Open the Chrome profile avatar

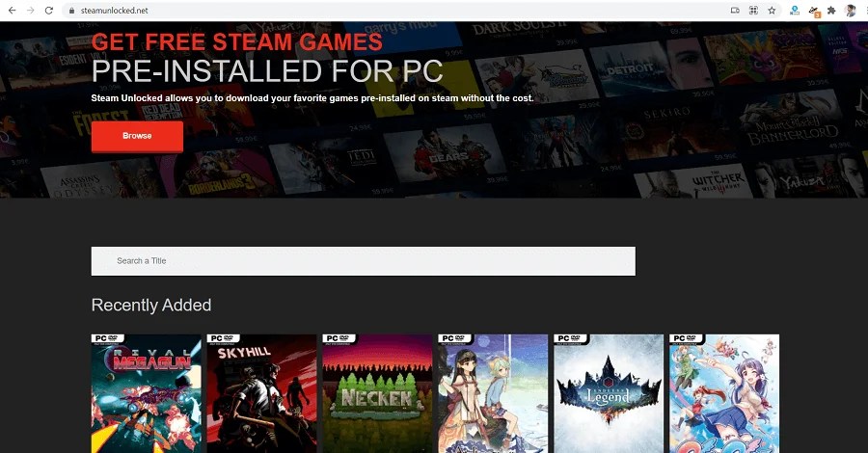851,11
